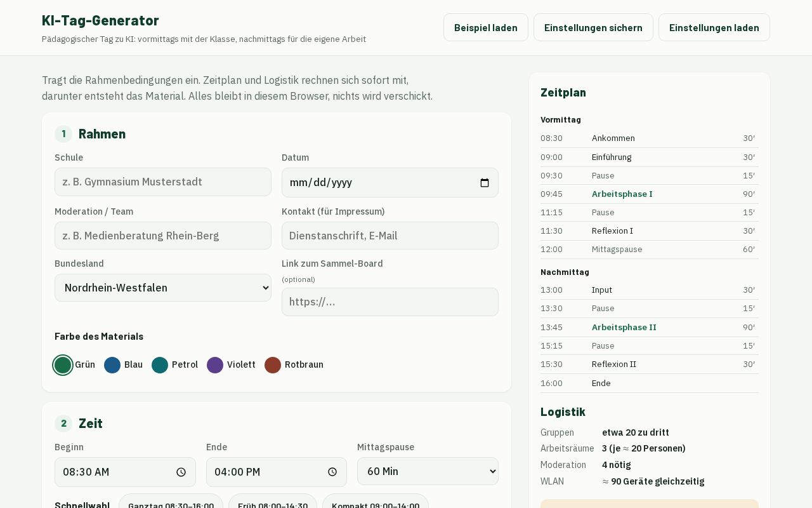Select the Violett color option

tap(215, 365)
